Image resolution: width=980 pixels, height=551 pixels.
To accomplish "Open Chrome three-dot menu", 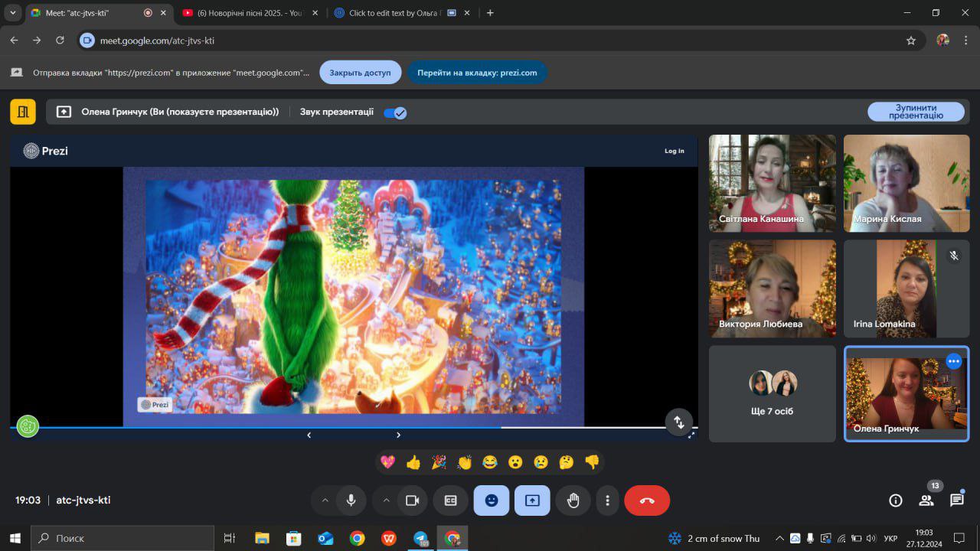I will (x=965, y=41).
